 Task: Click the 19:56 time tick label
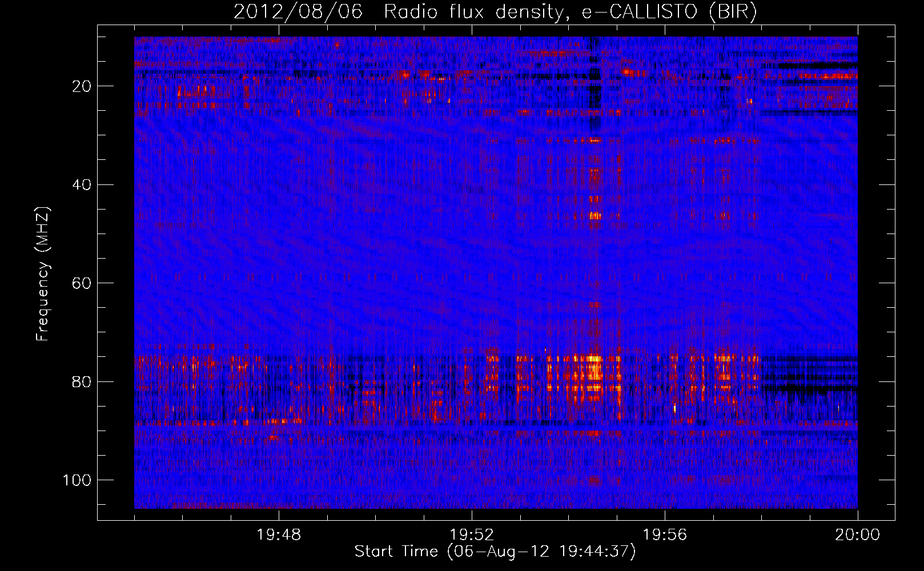(x=665, y=535)
